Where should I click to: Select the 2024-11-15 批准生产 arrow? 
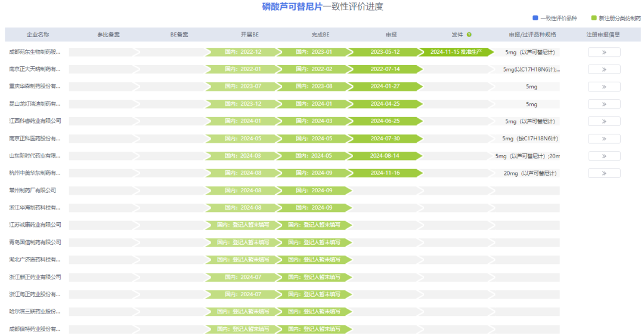(x=456, y=52)
